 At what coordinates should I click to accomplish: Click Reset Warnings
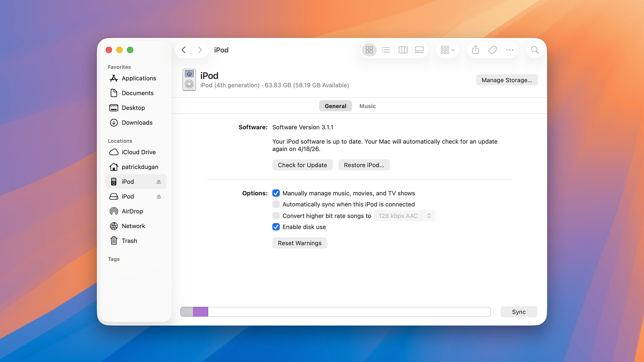300,243
